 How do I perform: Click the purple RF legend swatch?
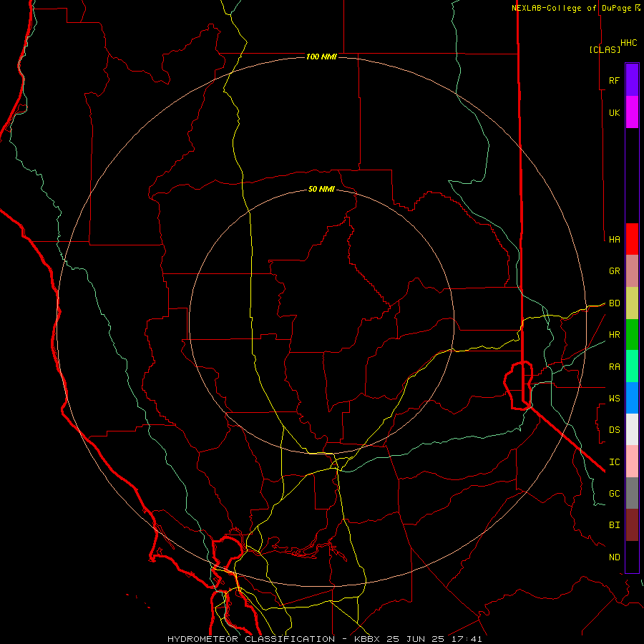point(632,80)
